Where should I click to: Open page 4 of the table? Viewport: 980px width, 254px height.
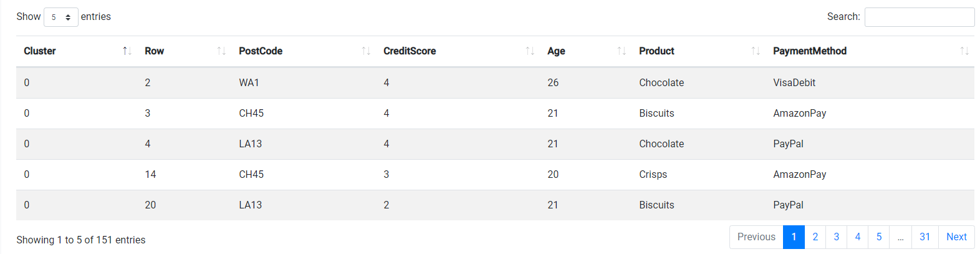[x=857, y=237]
